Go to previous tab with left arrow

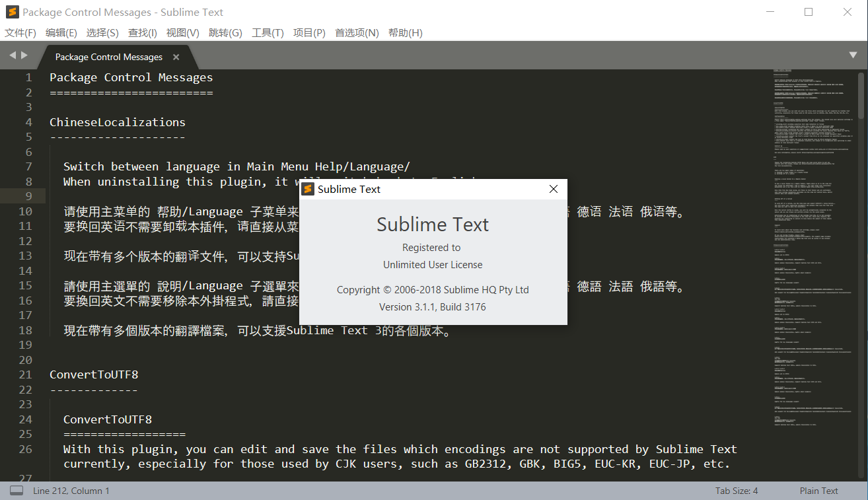(x=13, y=55)
